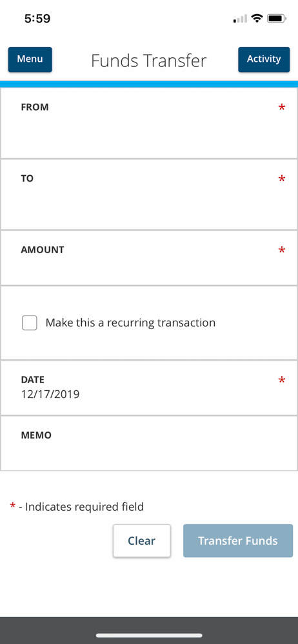Click the Clear button

pyautogui.click(x=142, y=541)
